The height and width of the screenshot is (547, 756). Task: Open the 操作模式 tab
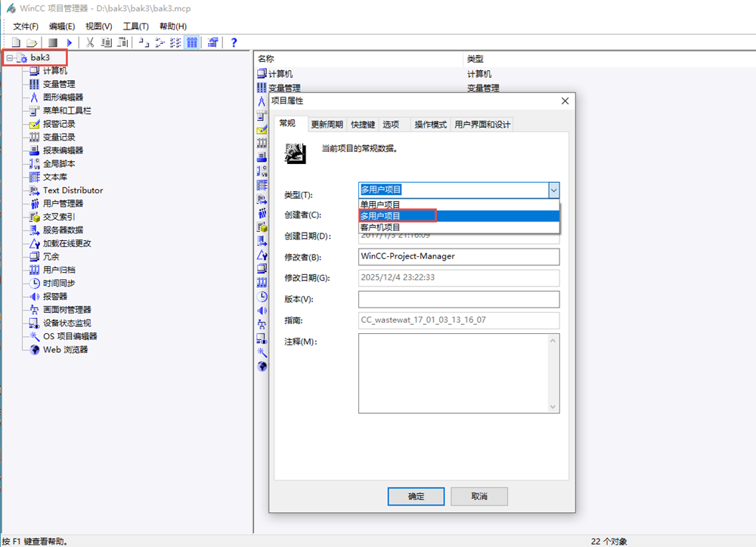[x=430, y=125]
